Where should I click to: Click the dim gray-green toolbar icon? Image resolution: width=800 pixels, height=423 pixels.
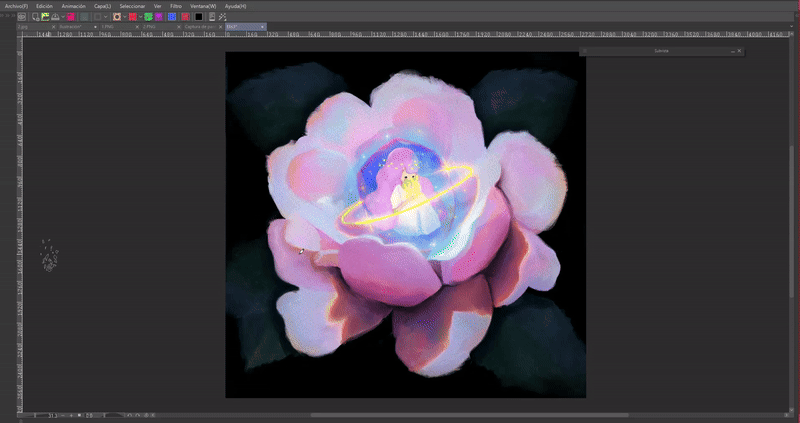point(84,17)
